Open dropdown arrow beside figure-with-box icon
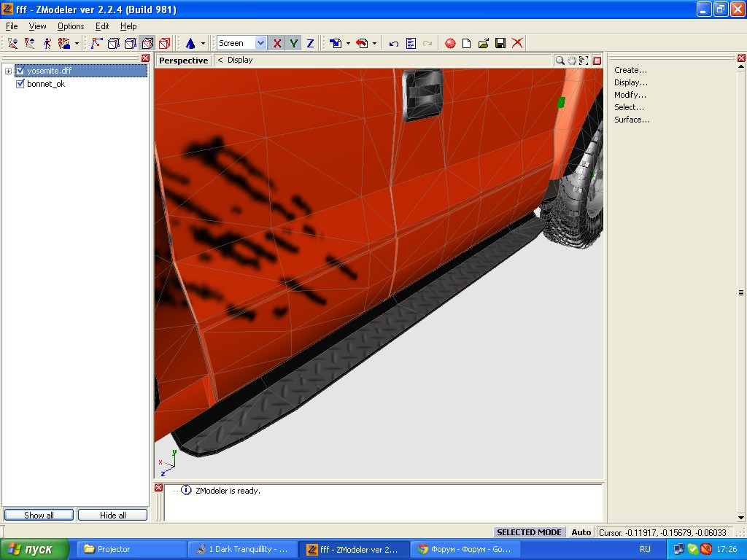Viewport: 747px width, 560px height. point(77,43)
